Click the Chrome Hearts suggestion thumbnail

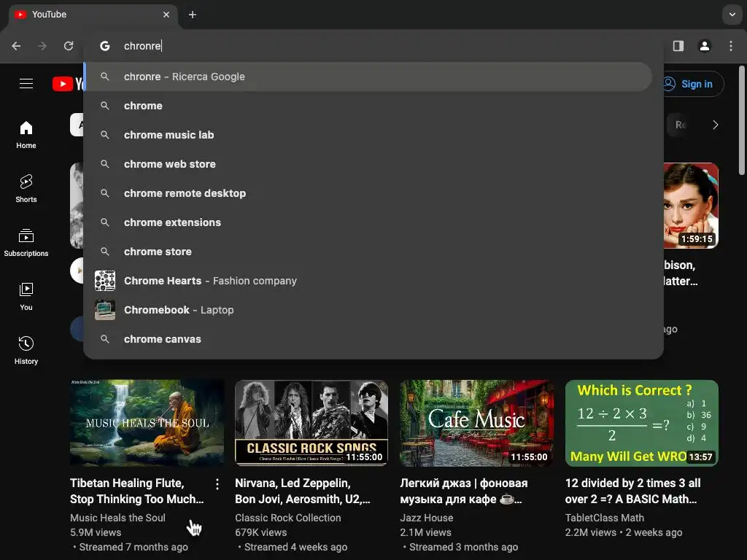click(x=105, y=281)
